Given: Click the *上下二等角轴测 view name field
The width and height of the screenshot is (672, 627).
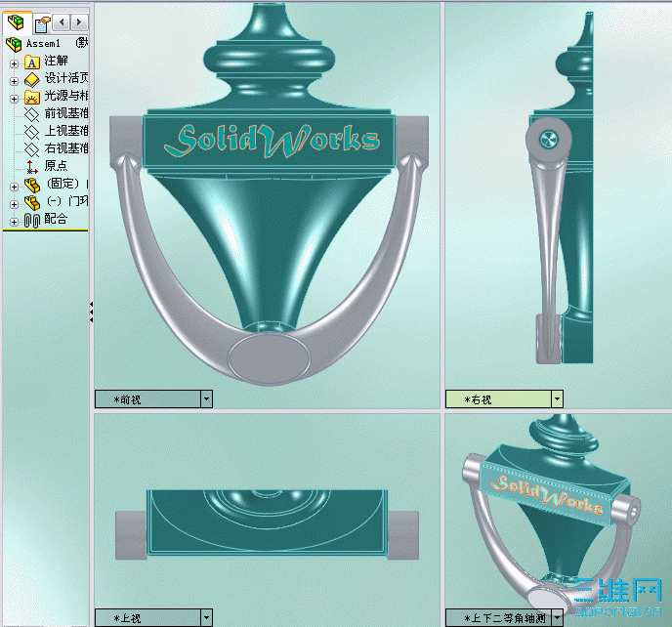Looking at the screenshot, I should pyautogui.click(x=498, y=617).
